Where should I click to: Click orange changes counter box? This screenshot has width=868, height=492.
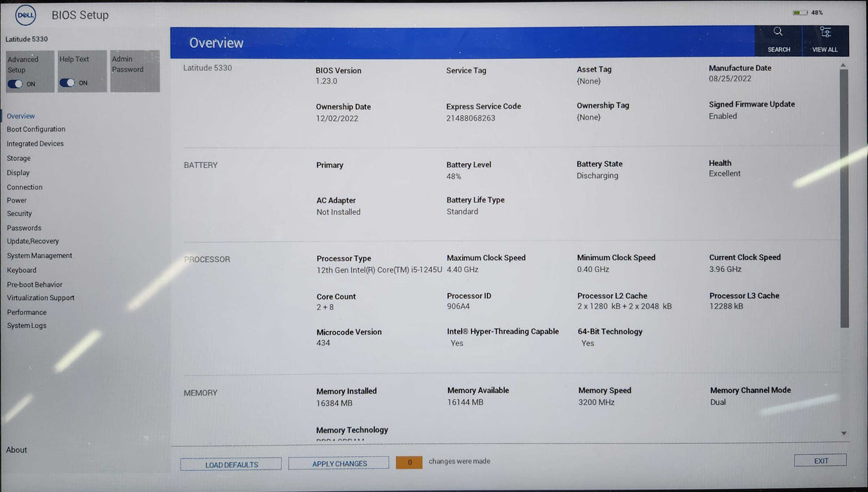pos(409,462)
